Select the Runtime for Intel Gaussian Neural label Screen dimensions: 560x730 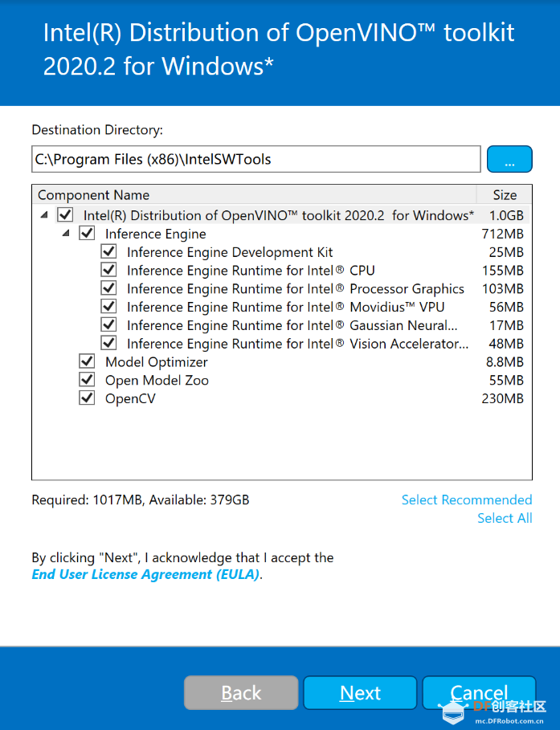click(292, 325)
